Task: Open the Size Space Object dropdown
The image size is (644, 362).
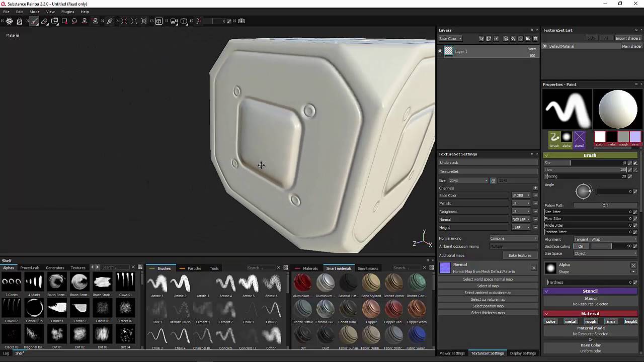Action: [x=605, y=253]
